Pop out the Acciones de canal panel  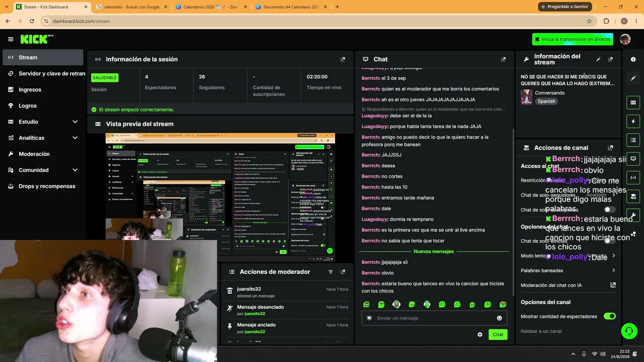610,148
